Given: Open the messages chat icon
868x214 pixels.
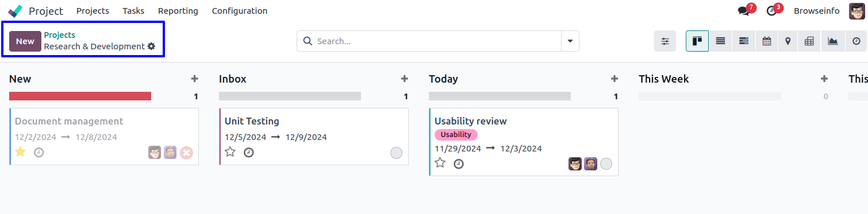Looking at the screenshot, I should pos(744,11).
